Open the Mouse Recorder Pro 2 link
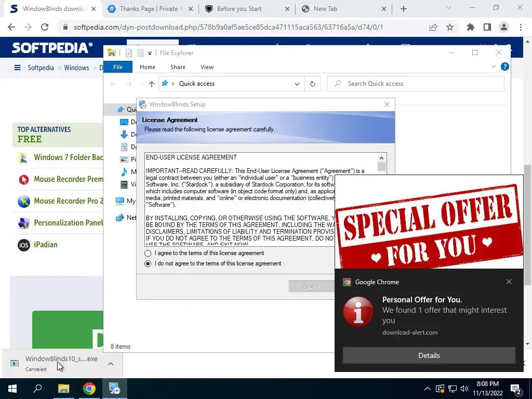This screenshot has height=399, width=532. [68, 201]
